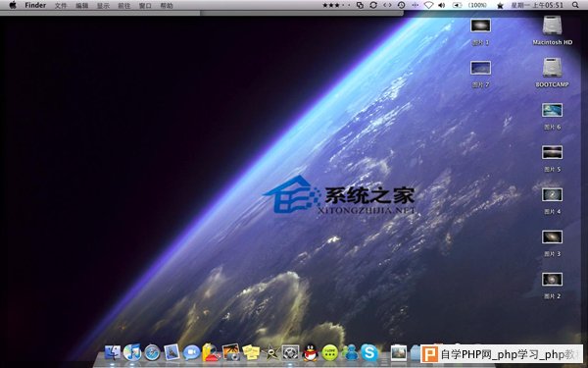Open the QQ penguin icon
The width and height of the screenshot is (588, 368).
pos(310,353)
